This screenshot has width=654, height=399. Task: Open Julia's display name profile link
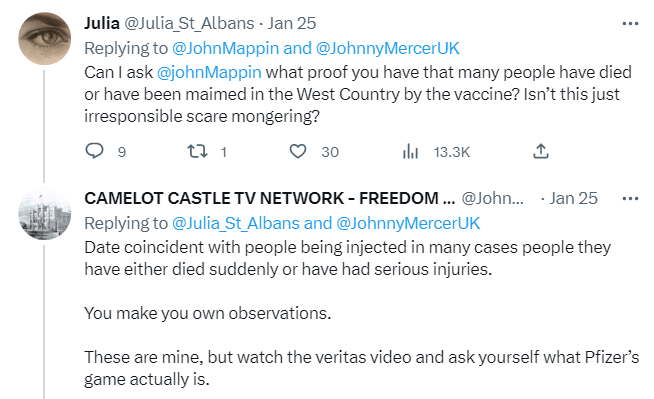102,23
